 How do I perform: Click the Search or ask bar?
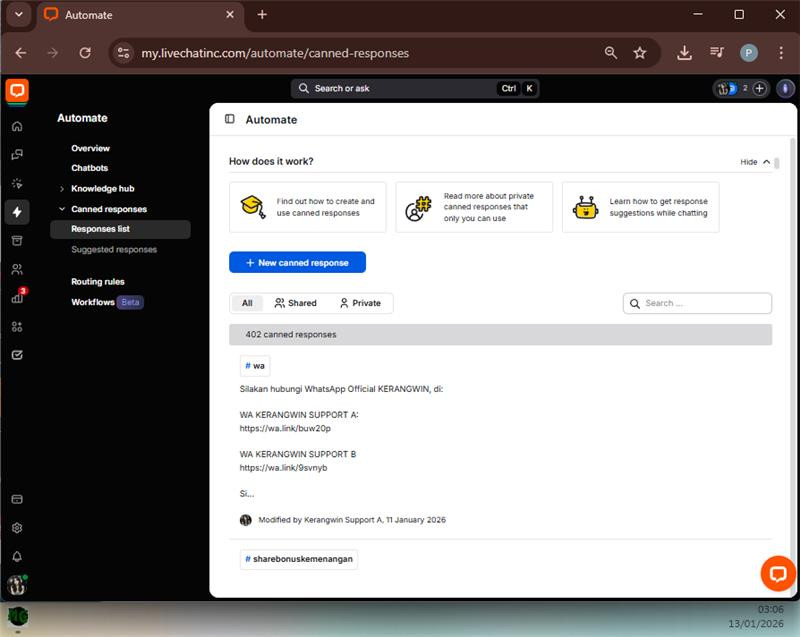[415, 88]
